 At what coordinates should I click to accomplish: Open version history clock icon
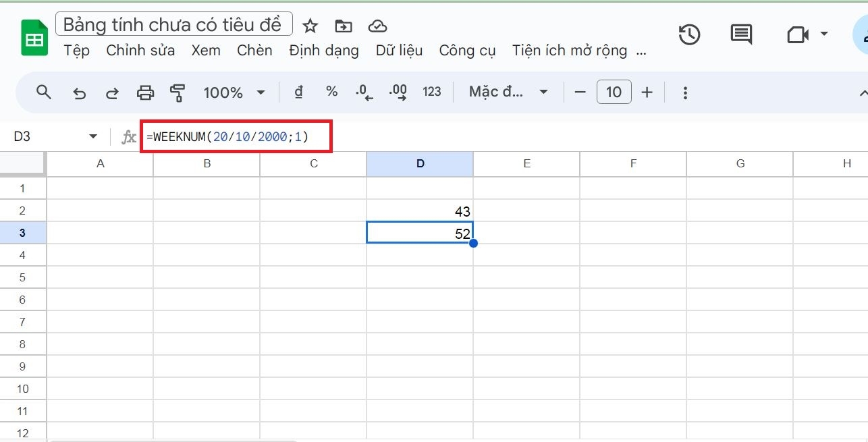pos(689,34)
